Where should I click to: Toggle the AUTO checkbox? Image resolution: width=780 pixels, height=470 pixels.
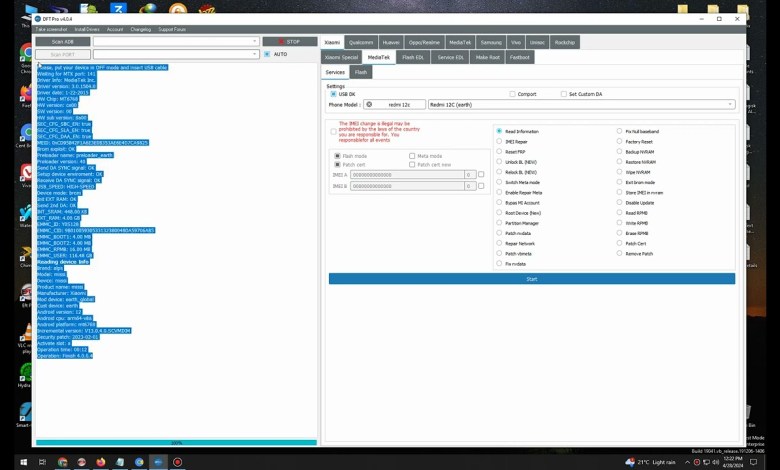click(x=267, y=54)
